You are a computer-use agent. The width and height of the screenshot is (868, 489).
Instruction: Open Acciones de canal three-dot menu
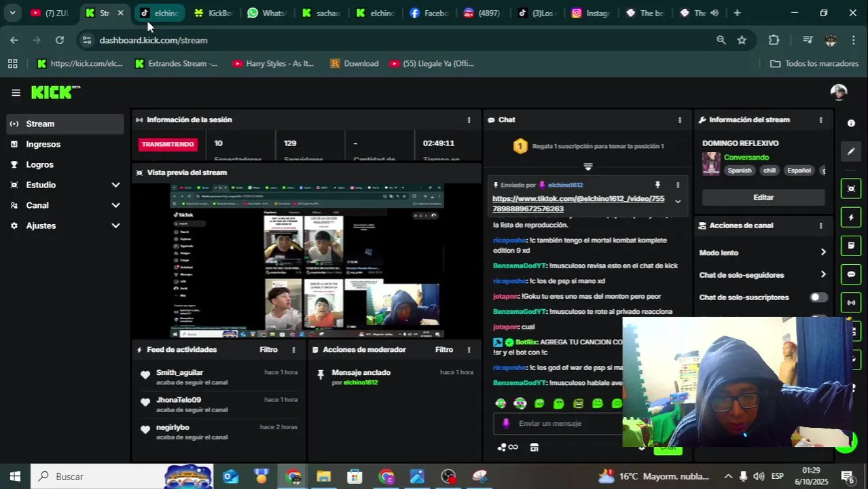tap(820, 225)
